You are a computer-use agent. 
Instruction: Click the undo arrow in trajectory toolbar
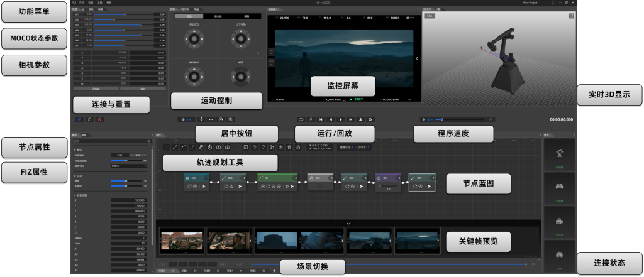[253, 147]
